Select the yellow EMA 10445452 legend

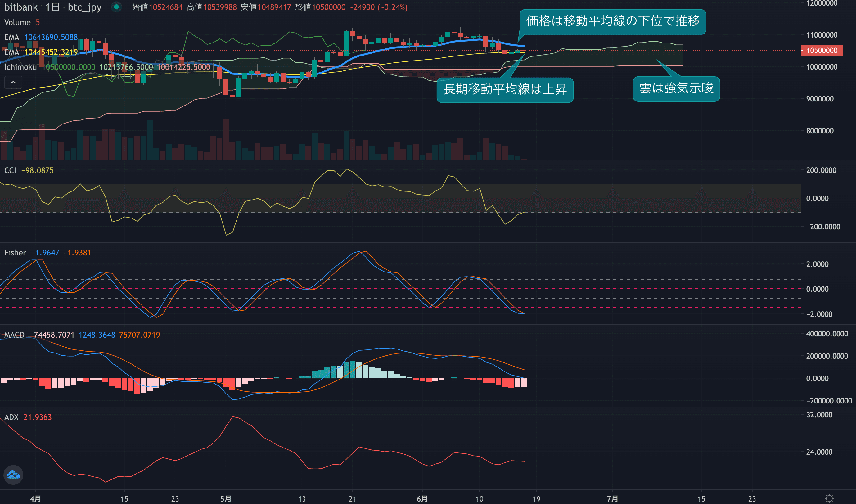41,52
